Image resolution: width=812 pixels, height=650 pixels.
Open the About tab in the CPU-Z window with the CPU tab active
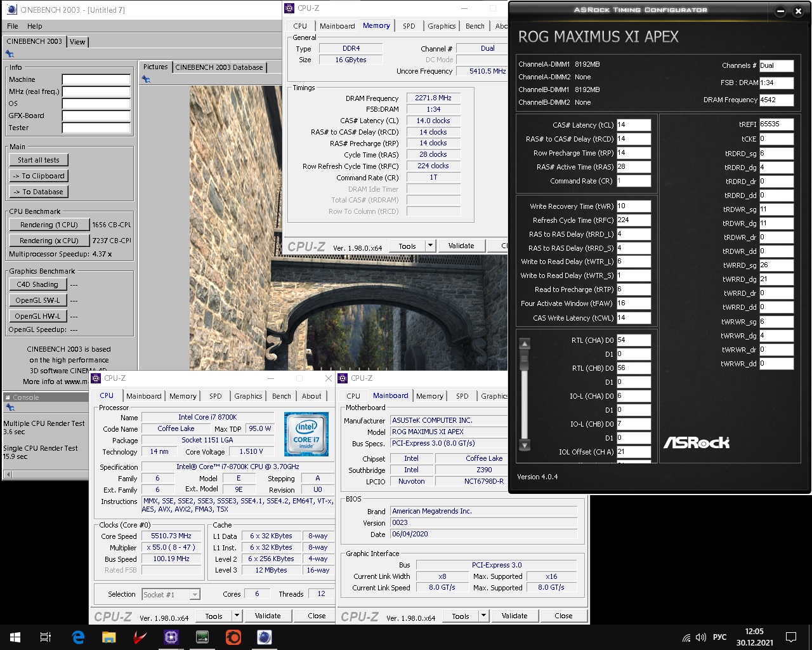pyautogui.click(x=311, y=396)
